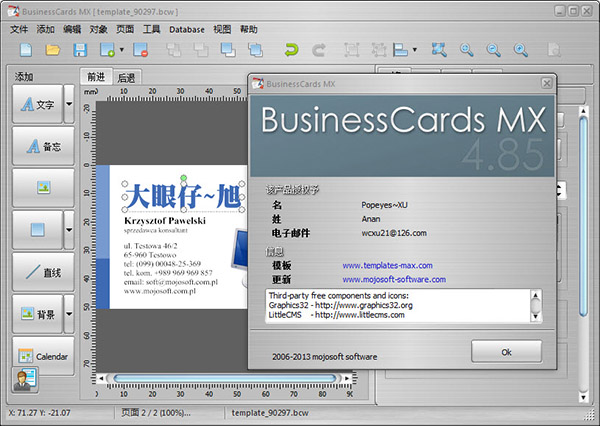Insert a Calendar from the add panel

tap(44, 356)
